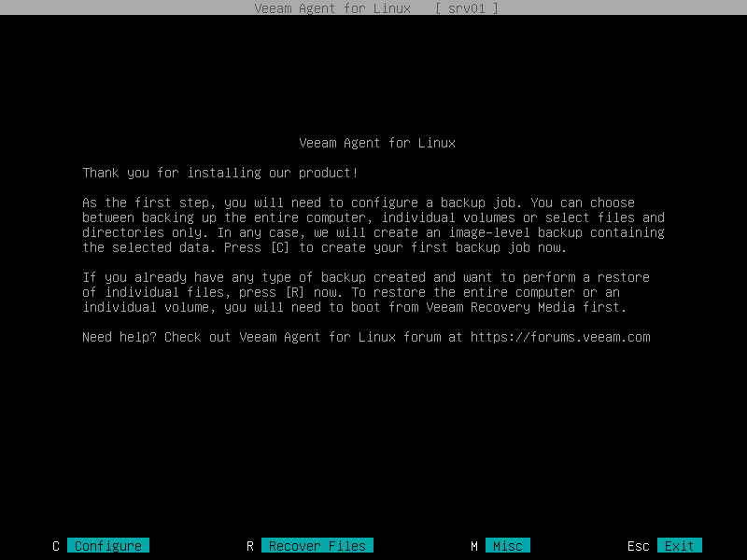The height and width of the screenshot is (560, 747).
Task: Open the Veeam forums link
Action: click(561, 337)
